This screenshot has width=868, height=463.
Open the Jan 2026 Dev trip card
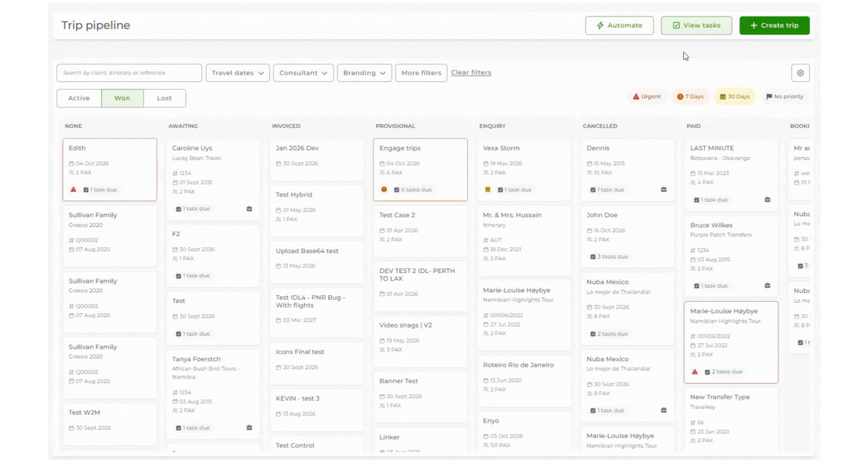pos(317,159)
